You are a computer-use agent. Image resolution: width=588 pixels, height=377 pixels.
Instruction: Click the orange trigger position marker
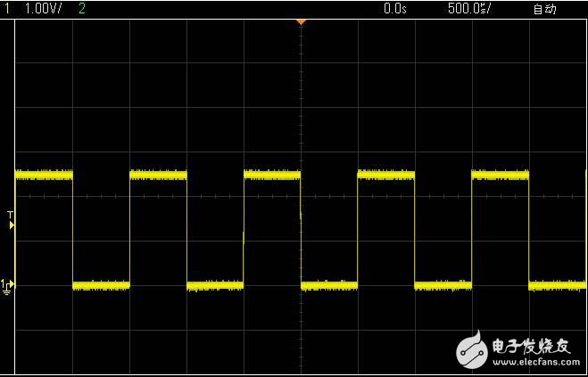click(301, 20)
